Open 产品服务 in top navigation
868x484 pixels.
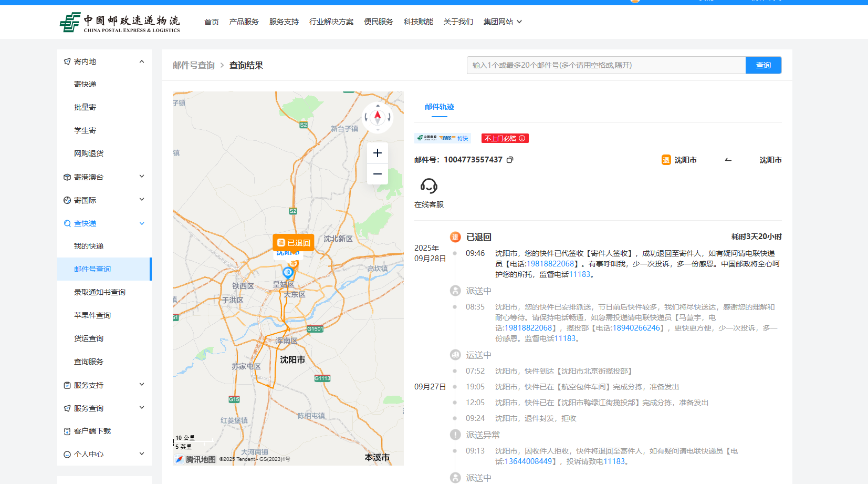[x=244, y=22]
